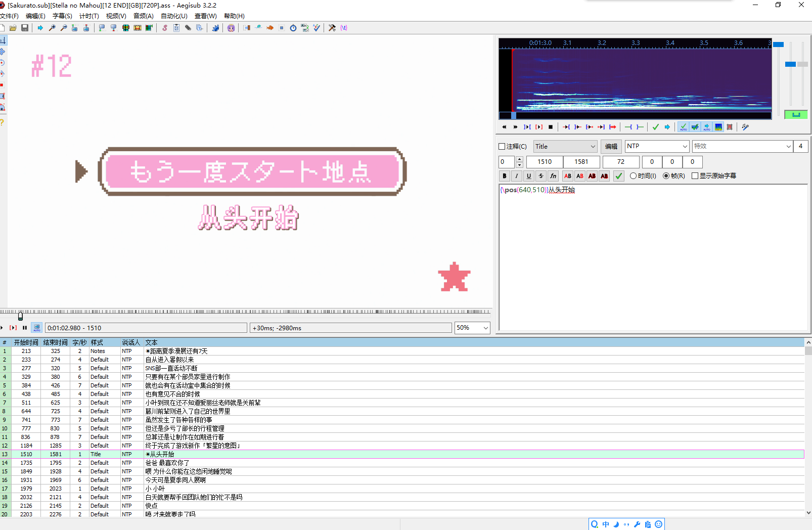Screen dimensions: 812x530
Task: Toggle bold with the B button
Action: coord(505,176)
